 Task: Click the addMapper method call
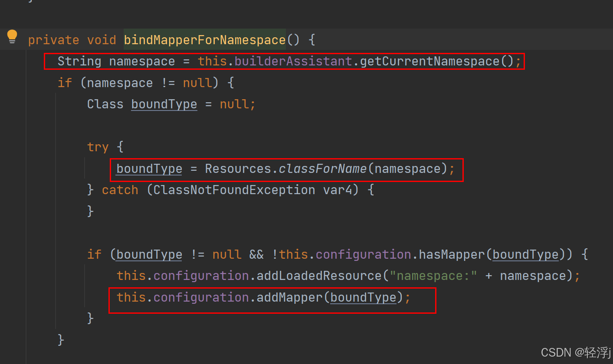pyautogui.click(x=289, y=297)
